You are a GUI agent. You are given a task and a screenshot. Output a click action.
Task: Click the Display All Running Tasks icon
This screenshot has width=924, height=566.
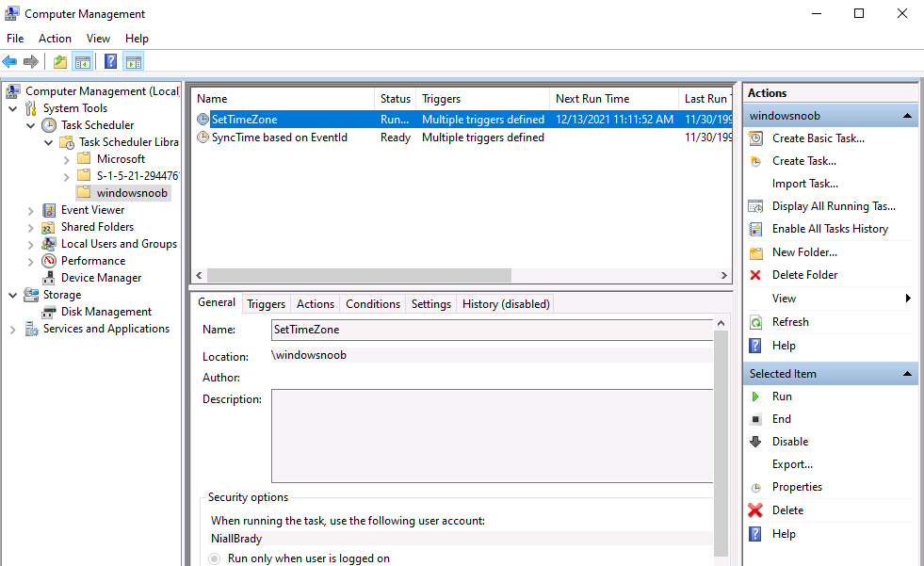click(755, 206)
